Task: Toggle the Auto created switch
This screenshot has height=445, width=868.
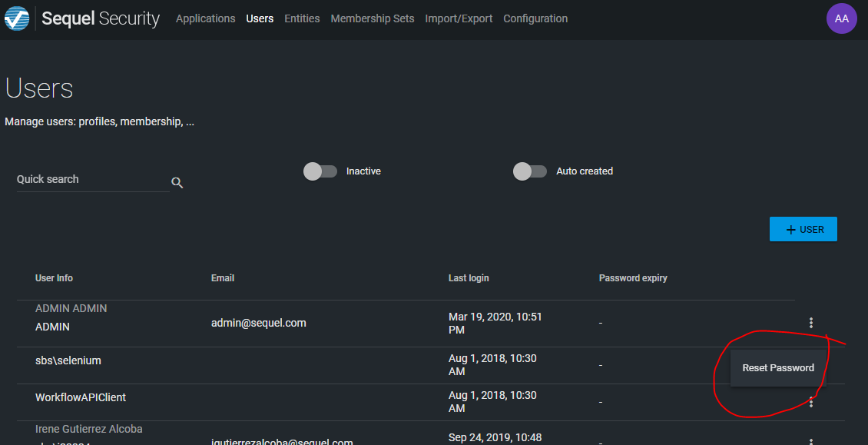Action: pyautogui.click(x=530, y=171)
